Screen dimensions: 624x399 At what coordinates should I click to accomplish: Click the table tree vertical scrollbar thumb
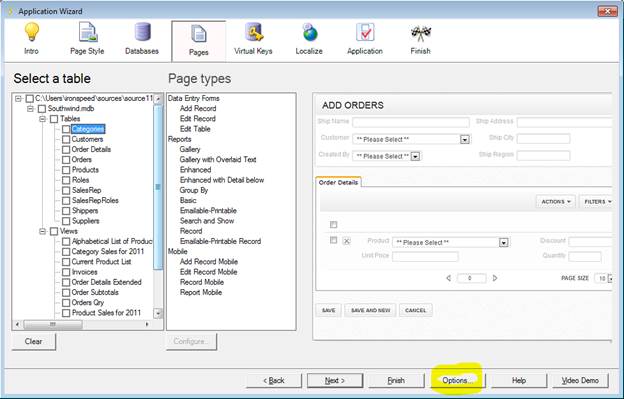click(158, 187)
